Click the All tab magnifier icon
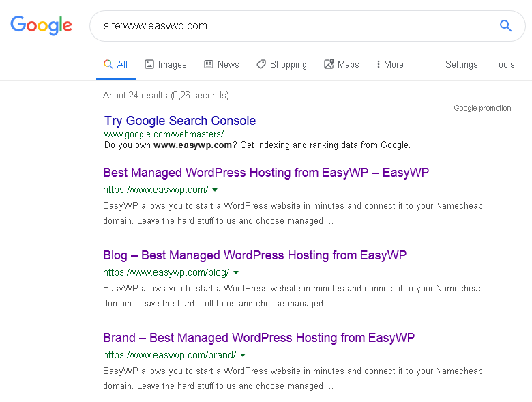 108,64
